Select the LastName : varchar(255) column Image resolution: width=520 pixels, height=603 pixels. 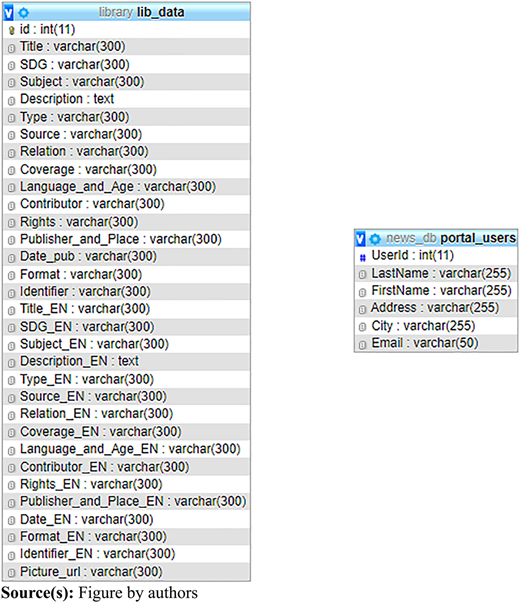(x=436, y=273)
